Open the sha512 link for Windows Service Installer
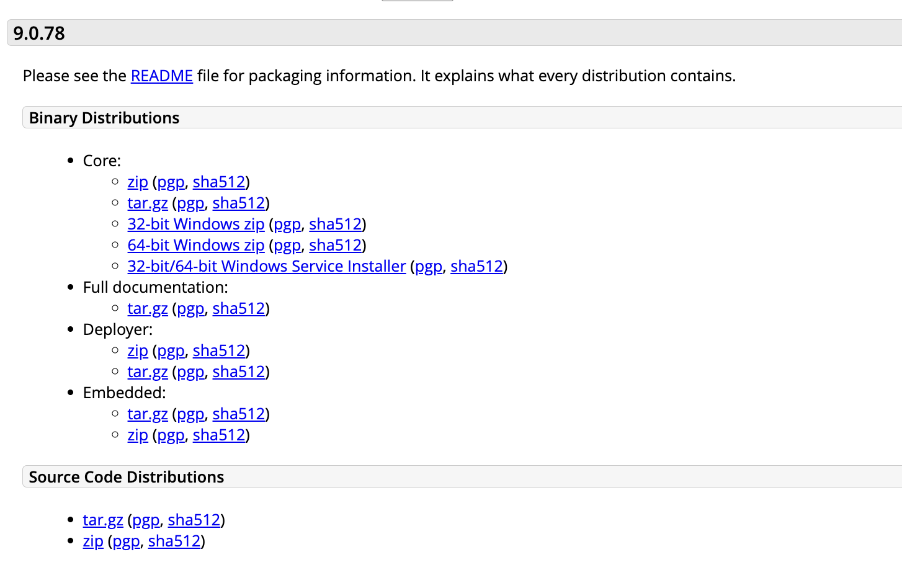Screen dimensions: 902x588 pos(477,266)
